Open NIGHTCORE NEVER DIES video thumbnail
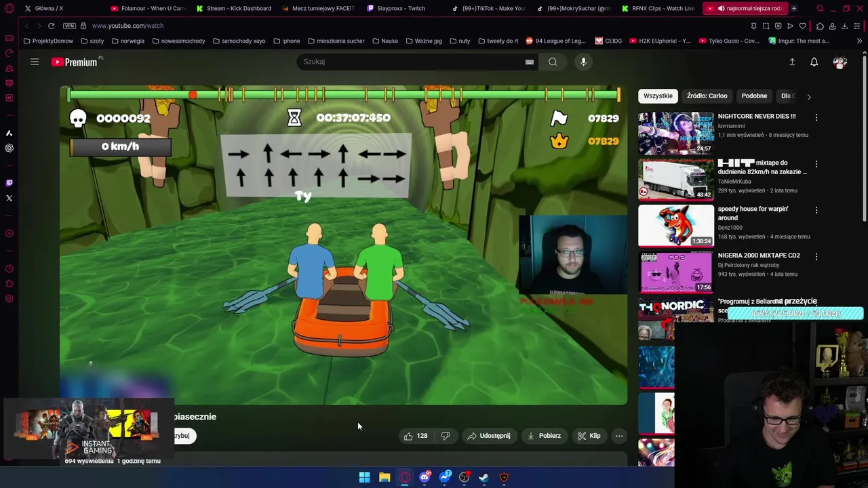868x488 pixels. (x=676, y=133)
